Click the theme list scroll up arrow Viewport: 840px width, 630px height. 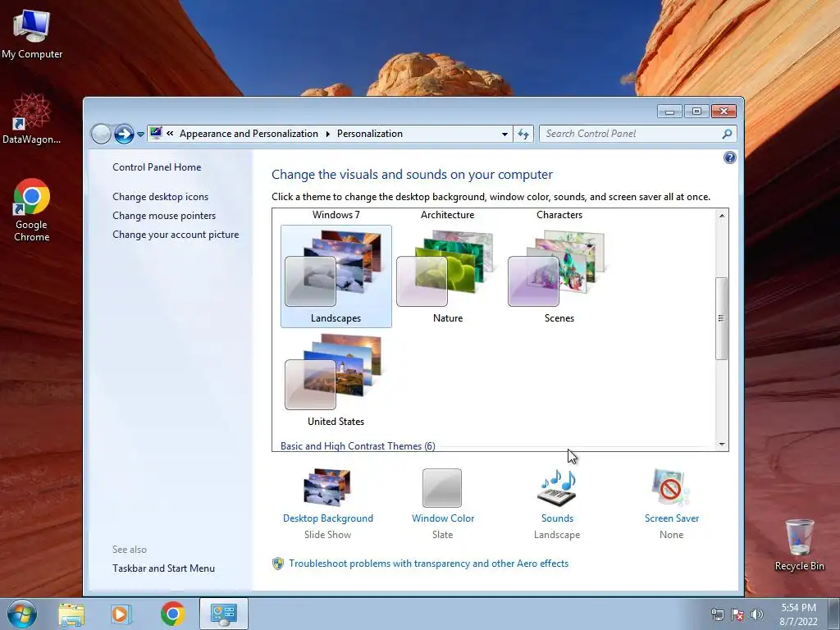(722, 216)
